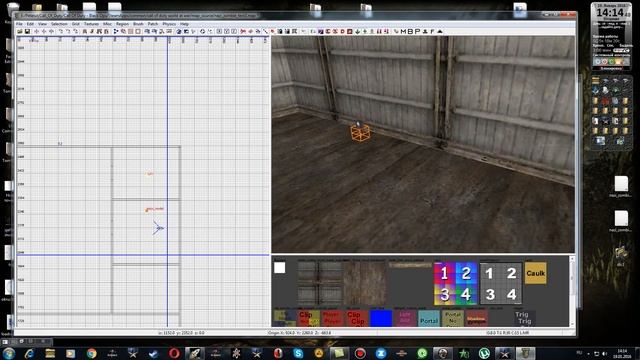This screenshot has height=360, width=640.
Task: Open the Help menu
Action: pos(184,24)
